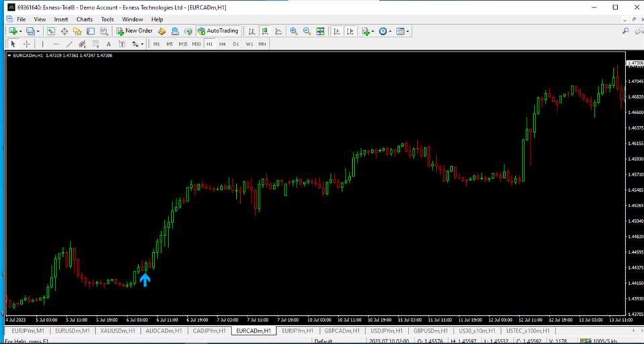
Task: Set timeframe to M15
Action: (x=182, y=44)
